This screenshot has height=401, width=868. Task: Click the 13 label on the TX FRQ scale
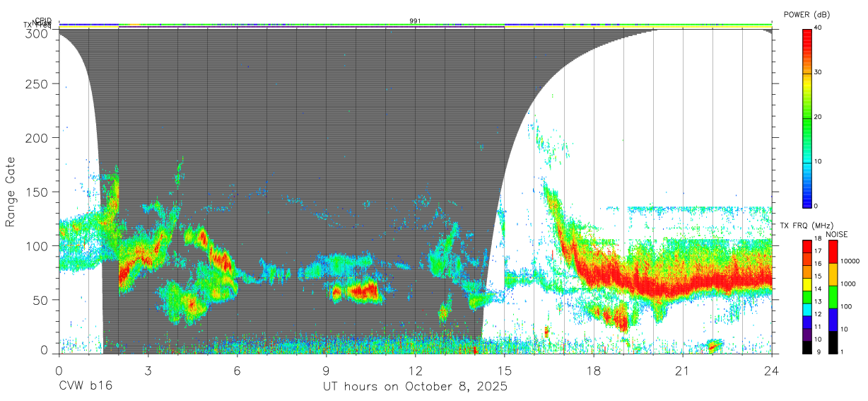(x=818, y=302)
